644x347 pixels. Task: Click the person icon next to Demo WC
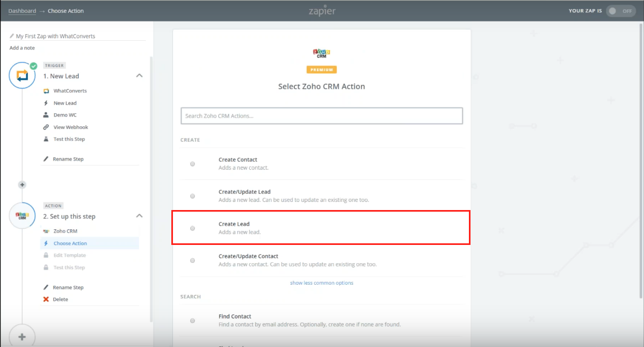(46, 115)
